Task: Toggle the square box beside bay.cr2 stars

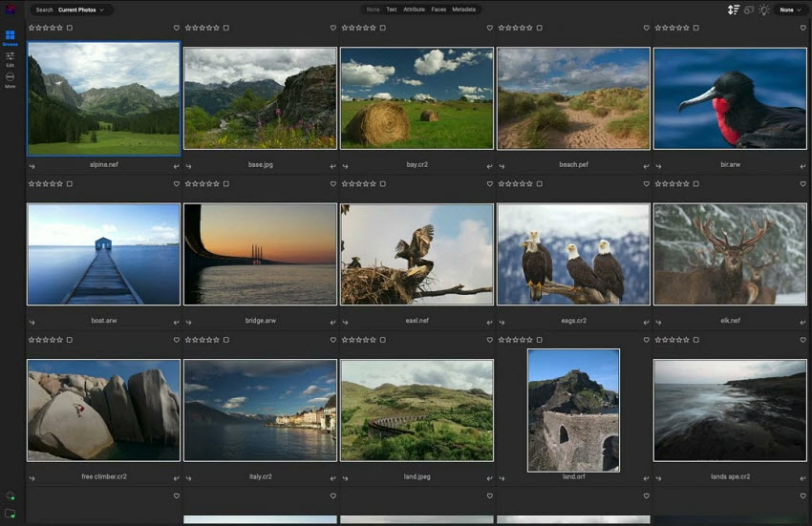Action: click(x=383, y=28)
